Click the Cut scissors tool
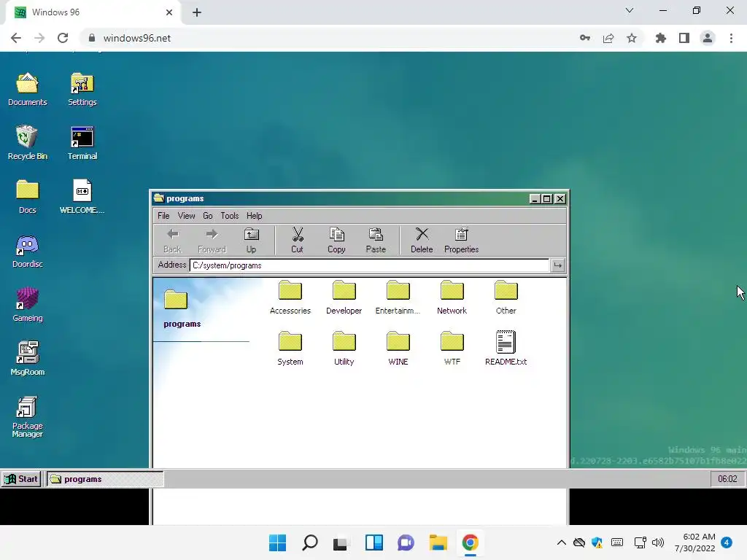 298,241
